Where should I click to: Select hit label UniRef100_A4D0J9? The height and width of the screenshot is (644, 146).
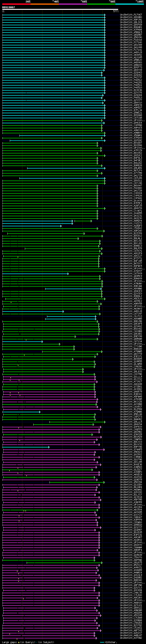(x=131, y=52)
